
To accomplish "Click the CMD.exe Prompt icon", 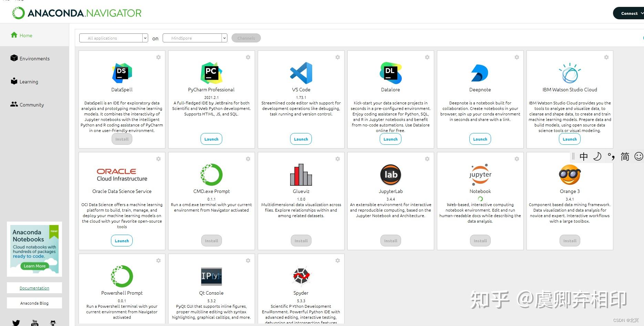I will click(211, 175).
